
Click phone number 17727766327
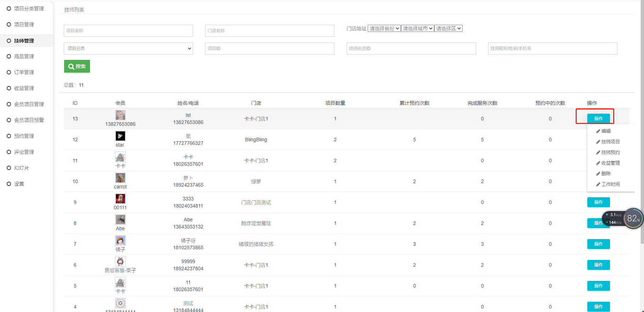[x=188, y=143]
